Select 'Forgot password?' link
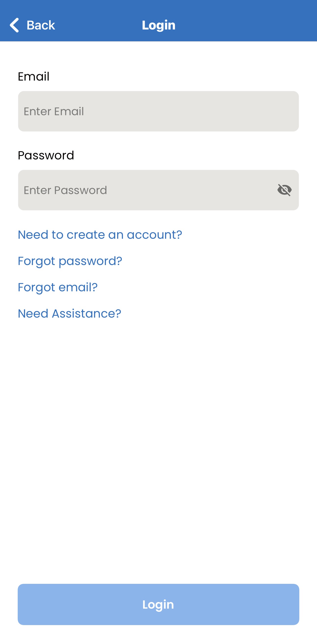The width and height of the screenshot is (317, 644). [70, 261]
